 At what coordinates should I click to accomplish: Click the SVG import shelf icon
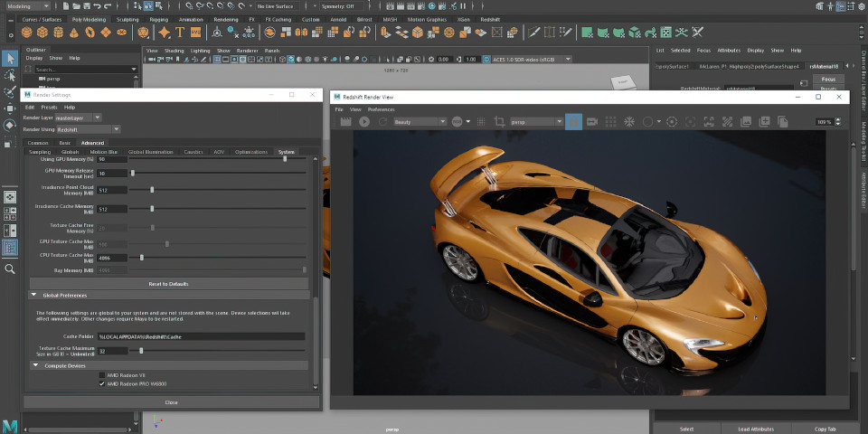point(195,33)
